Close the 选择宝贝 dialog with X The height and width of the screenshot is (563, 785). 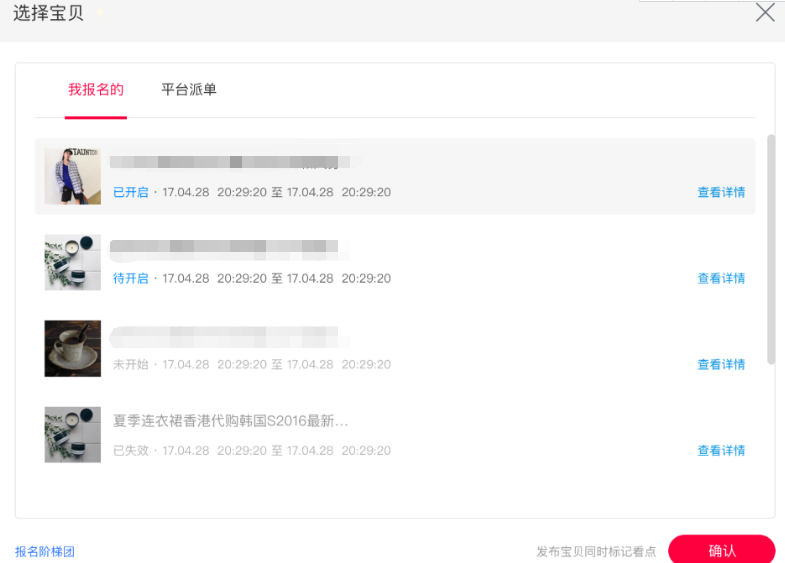[x=765, y=13]
